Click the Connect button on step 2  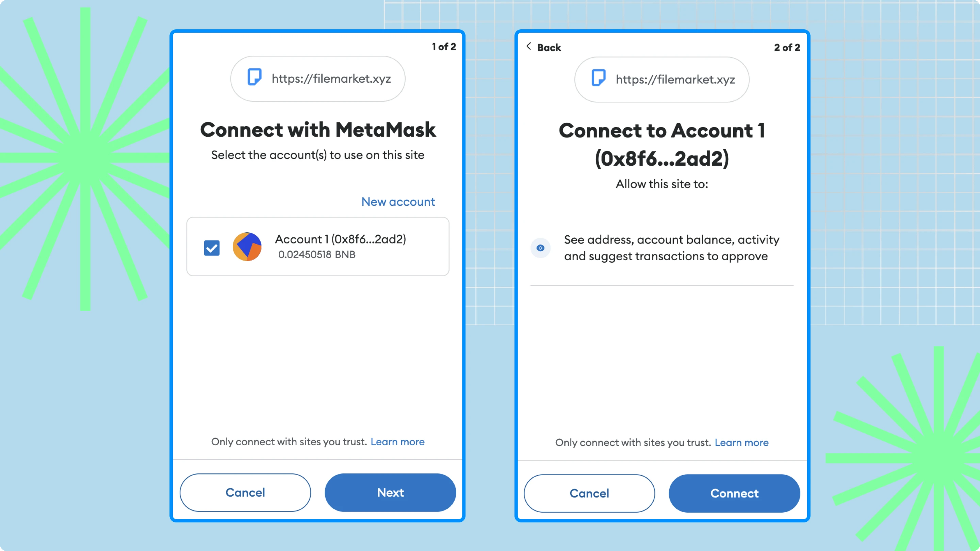(734, 493)
